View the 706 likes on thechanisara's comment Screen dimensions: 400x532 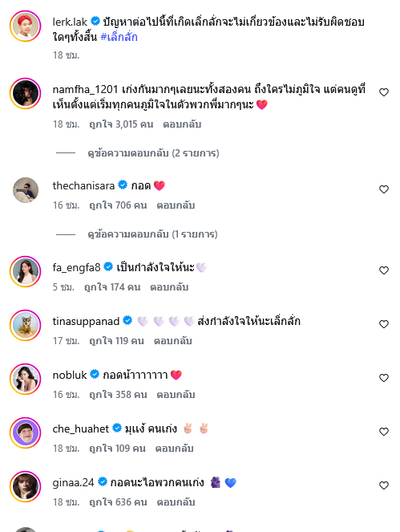tap(118, 205)
